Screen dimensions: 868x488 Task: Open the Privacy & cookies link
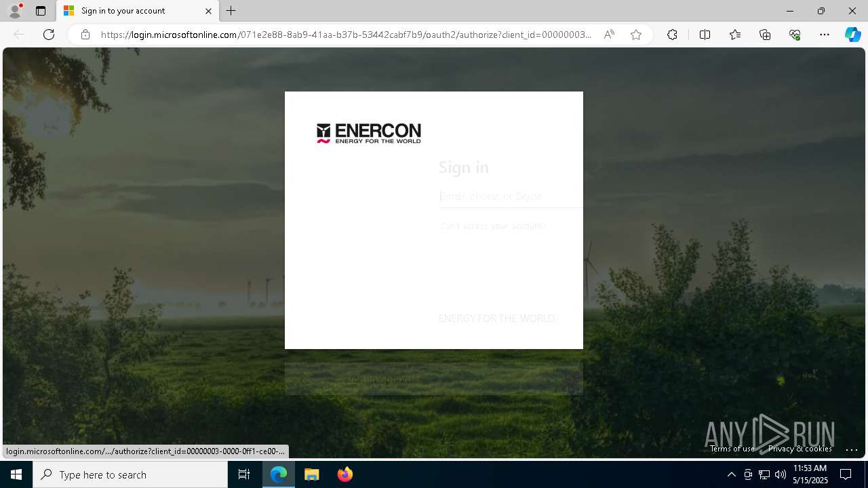pos(800,449)
